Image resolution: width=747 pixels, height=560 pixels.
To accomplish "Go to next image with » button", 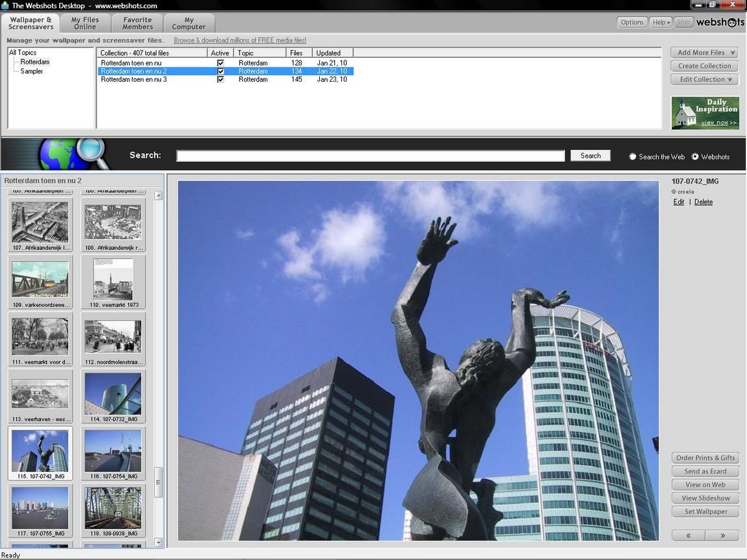I will [722, 535].
